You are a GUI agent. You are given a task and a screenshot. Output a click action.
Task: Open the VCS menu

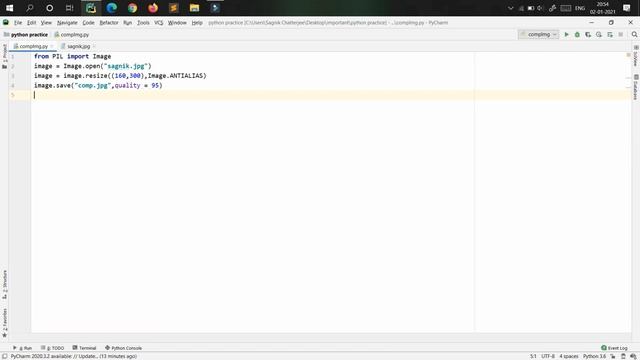coord(158,23)
